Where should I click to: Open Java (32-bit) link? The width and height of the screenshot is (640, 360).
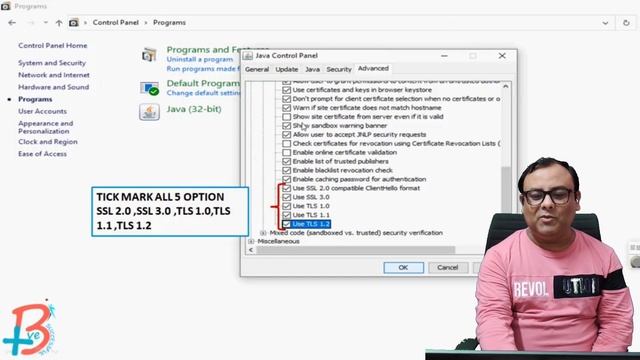click(x=194, y=109)
